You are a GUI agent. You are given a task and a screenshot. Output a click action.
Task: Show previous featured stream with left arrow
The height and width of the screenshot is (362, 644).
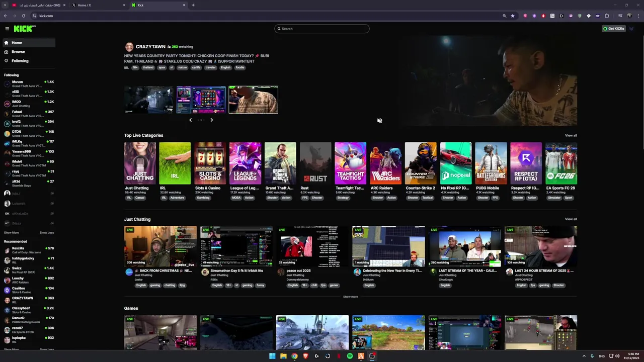[x=190, y=120]
